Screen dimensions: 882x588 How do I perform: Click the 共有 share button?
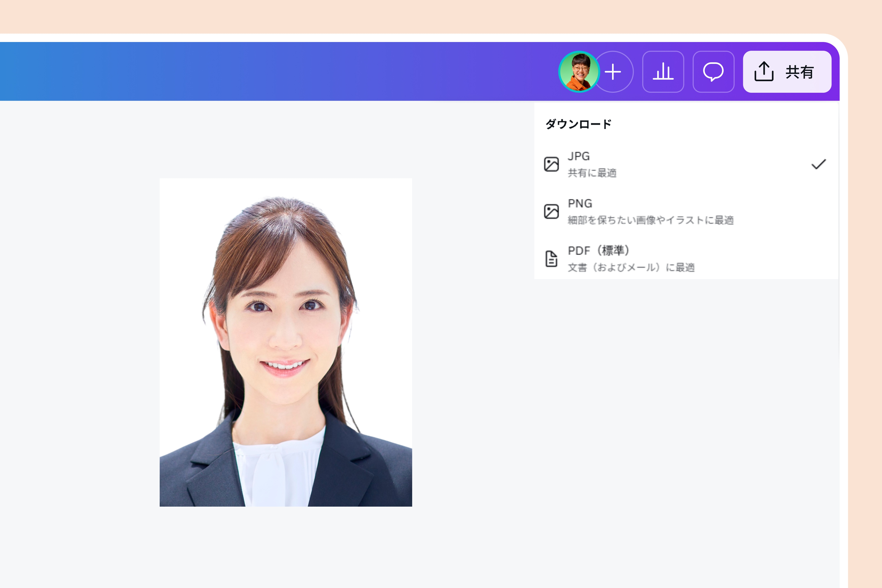coord(787,72)
